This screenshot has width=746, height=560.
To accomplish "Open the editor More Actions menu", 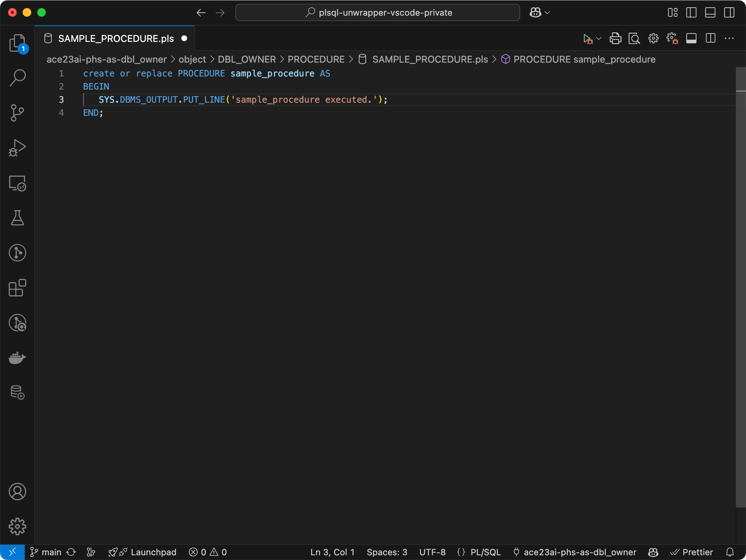I will click(x=729, y=39).
